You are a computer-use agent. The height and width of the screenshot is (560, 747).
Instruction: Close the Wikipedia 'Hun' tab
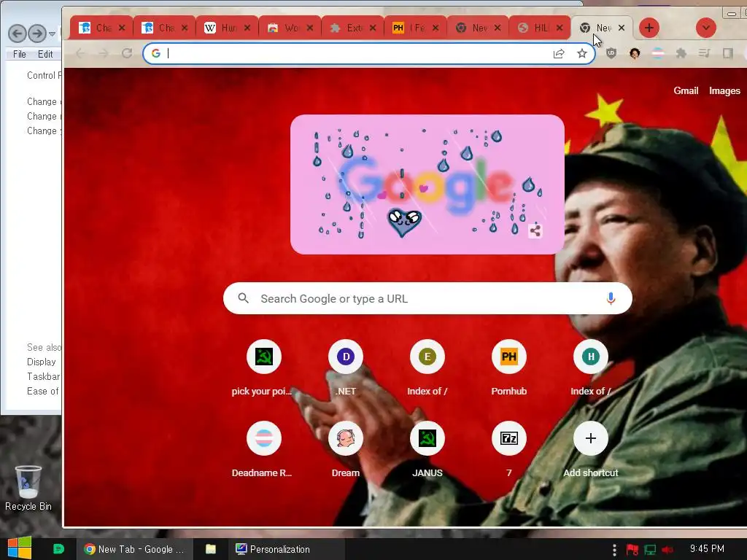pyautogui.click(x=247, y=28)
